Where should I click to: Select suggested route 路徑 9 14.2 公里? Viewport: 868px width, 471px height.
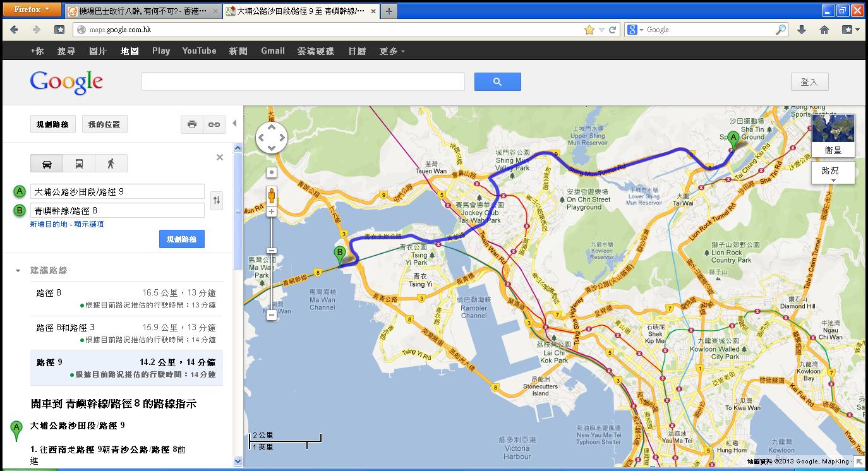pos(126,368)
